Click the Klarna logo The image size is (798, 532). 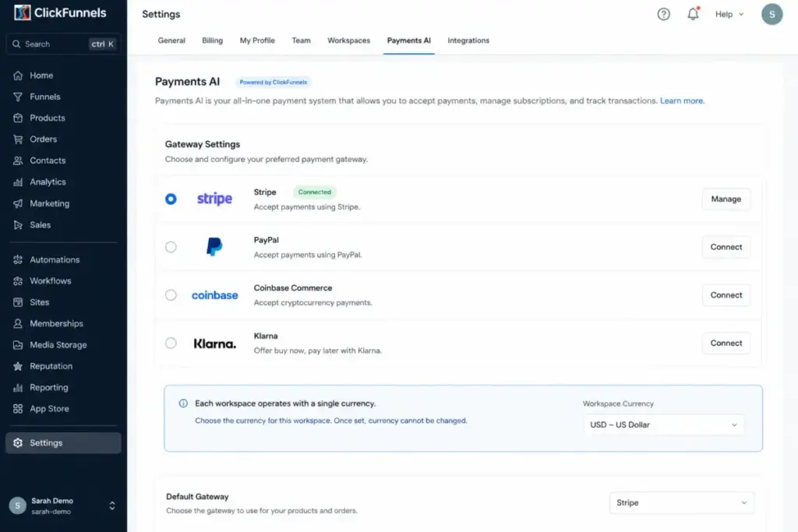(x=214, y=344)
